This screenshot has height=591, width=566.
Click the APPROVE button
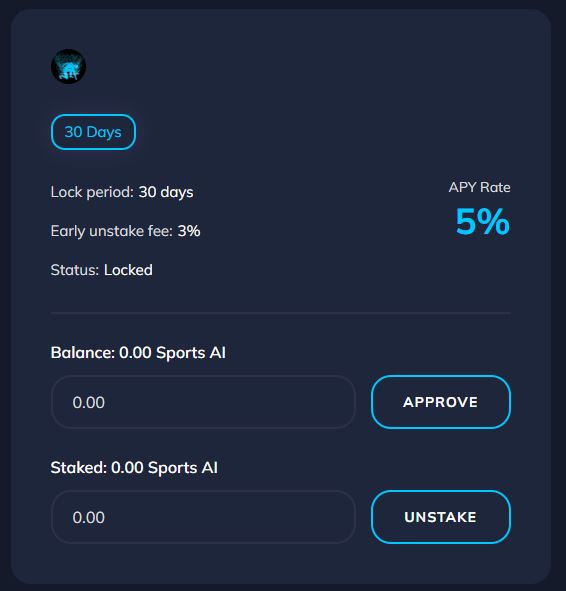[441, 402]
